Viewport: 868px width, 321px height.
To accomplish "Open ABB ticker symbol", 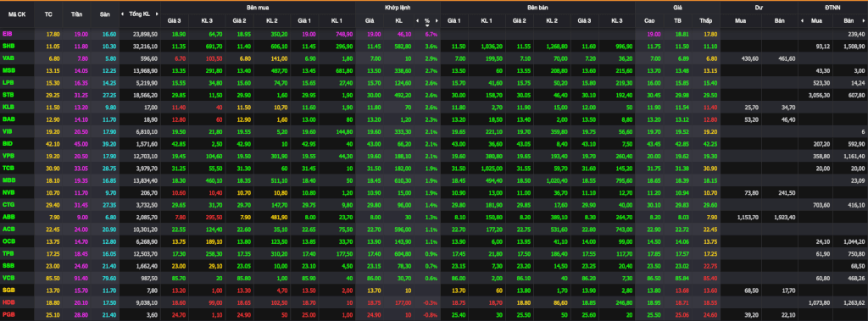I will pyautogui.click(x=8, y=216).
